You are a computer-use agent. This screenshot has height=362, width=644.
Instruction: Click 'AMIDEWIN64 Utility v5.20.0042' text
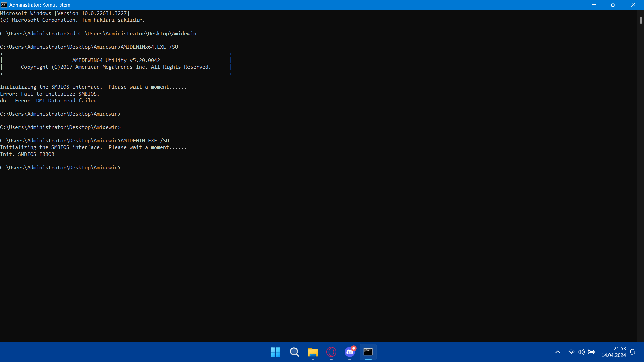click(x=116, y=60)
